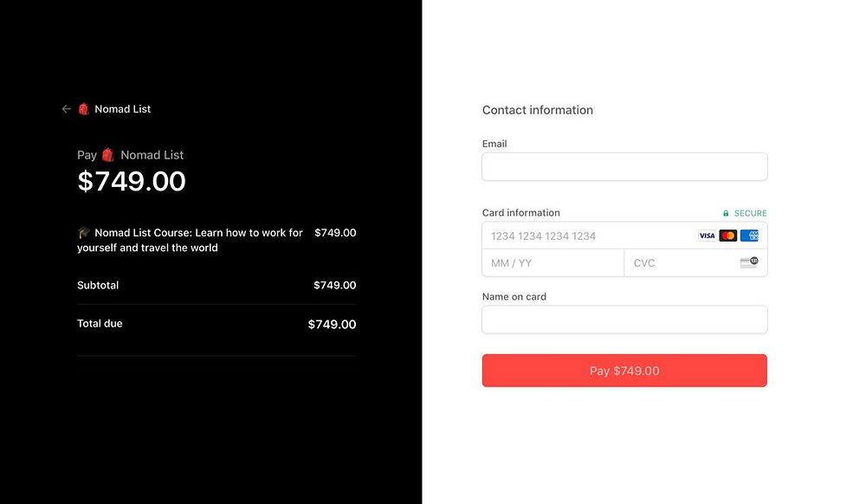Click the backpack icon in the header
Image resolution: width=866 pixels, height=504 pixels.
(x=84, y=109)
